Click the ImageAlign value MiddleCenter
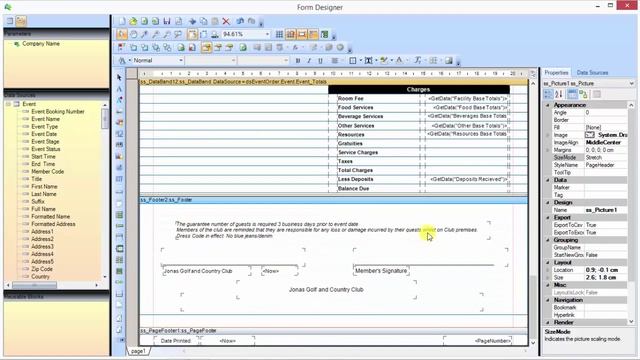Screen dimensions: 640x360 [x=606, y=142]
